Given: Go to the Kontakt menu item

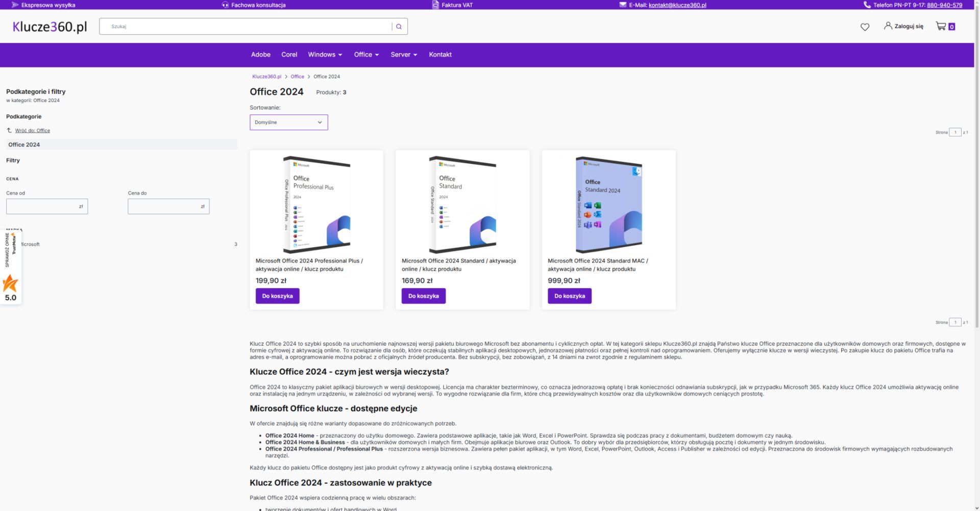Looking at the screenshot, I should (x=440, y=55).
